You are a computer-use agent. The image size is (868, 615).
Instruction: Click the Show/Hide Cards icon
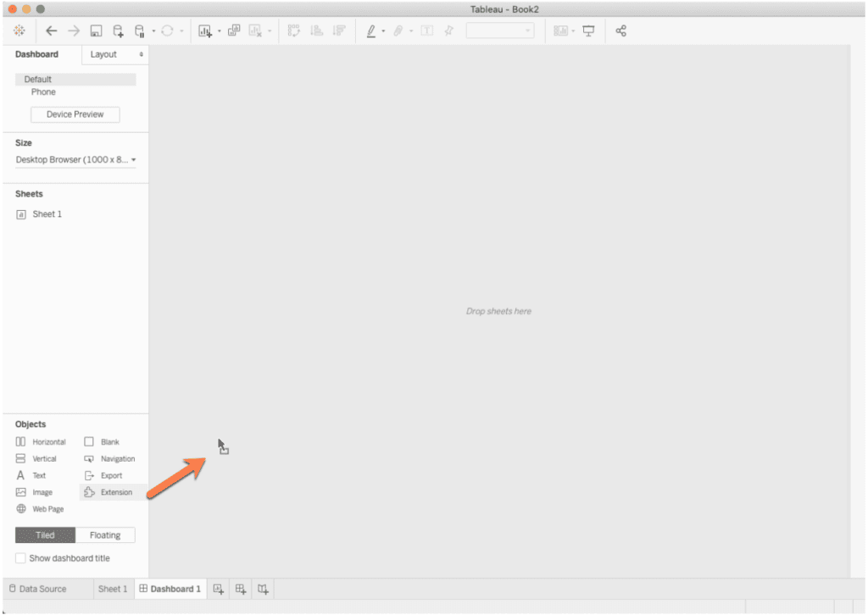point(561,31)
